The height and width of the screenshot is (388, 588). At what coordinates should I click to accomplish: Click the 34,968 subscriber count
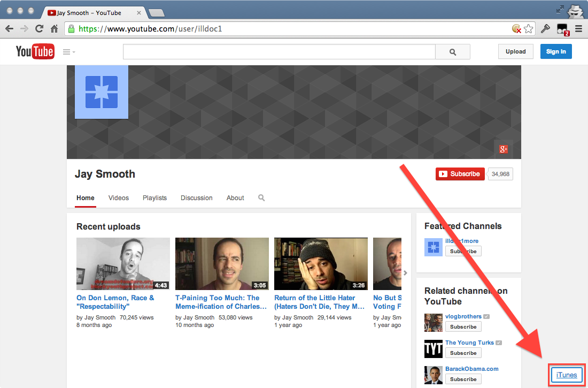tap(501, 174)
